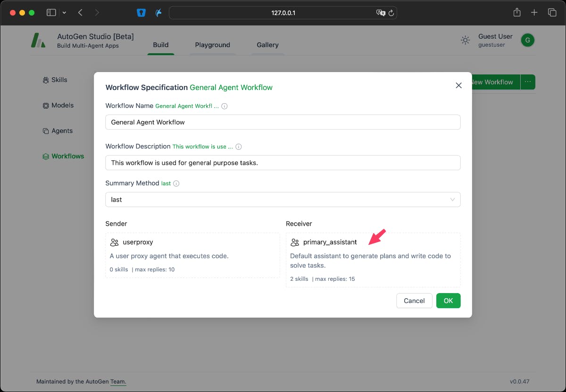Expand the Summary Method dropdown
The image size is (566, 392).
click(x=283, y=199)
